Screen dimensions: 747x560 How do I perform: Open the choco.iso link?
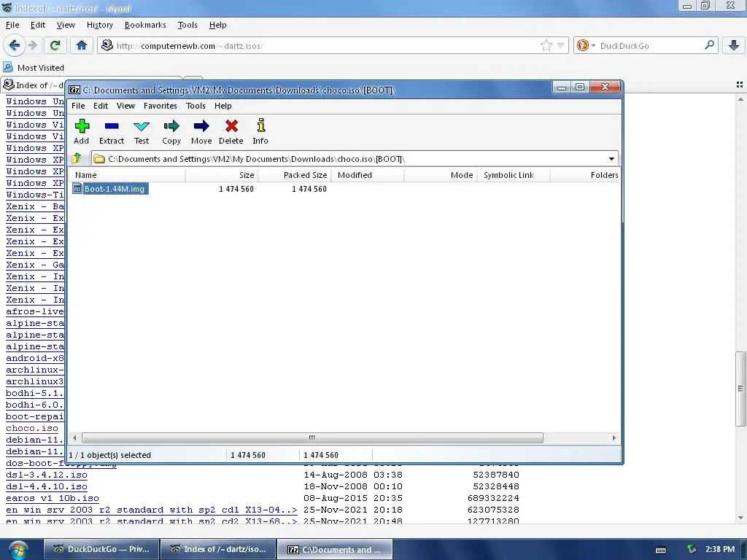pyautogui.click(x=32, y=428)
